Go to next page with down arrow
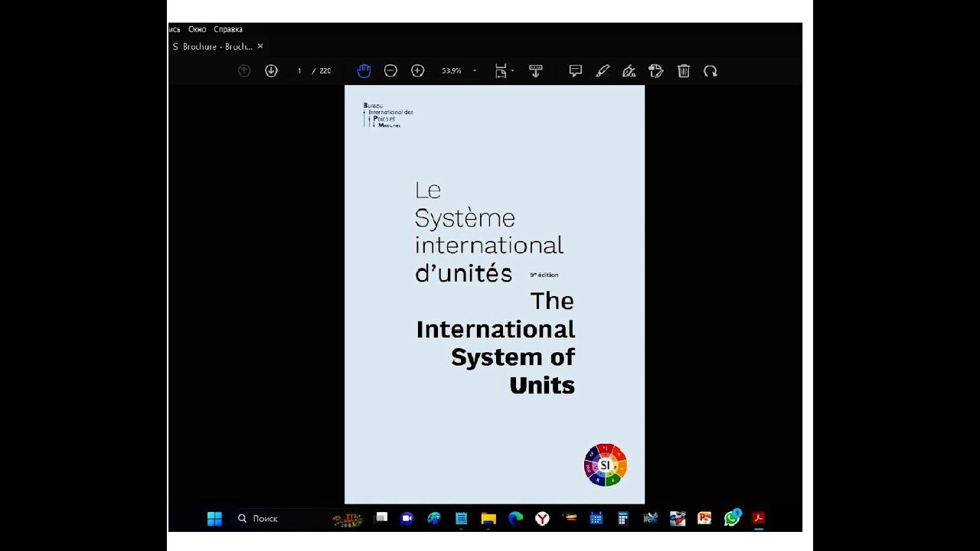The height and width of the screenshot is (551, 980). click(x=271, y=70)
